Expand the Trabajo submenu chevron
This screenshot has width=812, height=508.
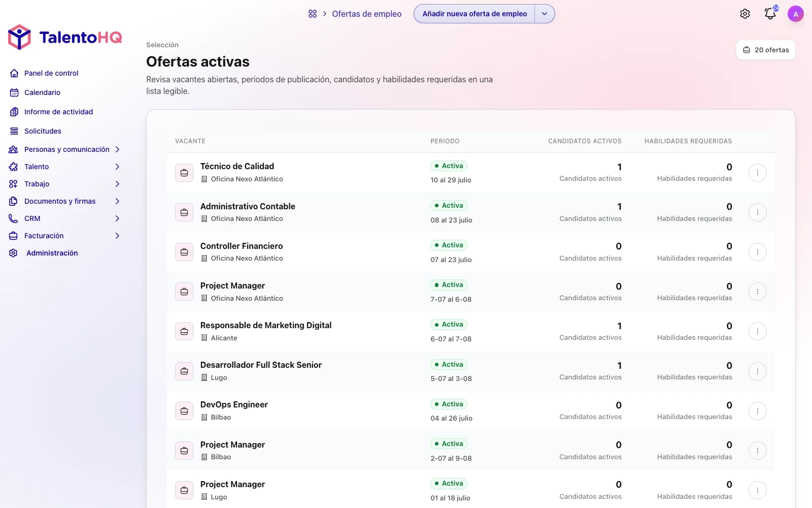[117, 184]
